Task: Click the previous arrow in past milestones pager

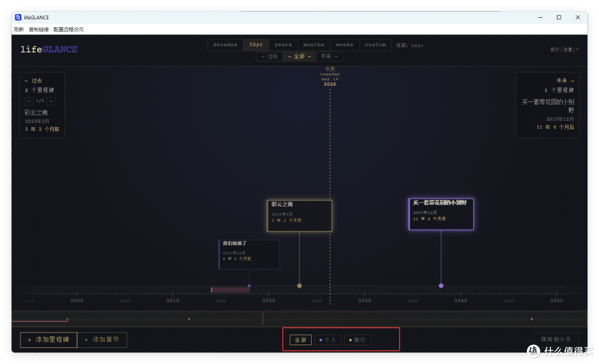Action: (x=29, y=101)
